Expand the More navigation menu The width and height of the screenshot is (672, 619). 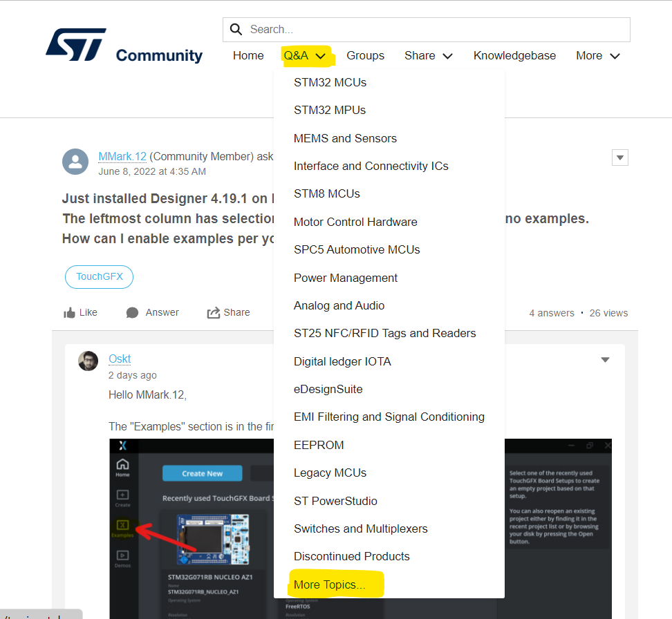click(598, 56)
